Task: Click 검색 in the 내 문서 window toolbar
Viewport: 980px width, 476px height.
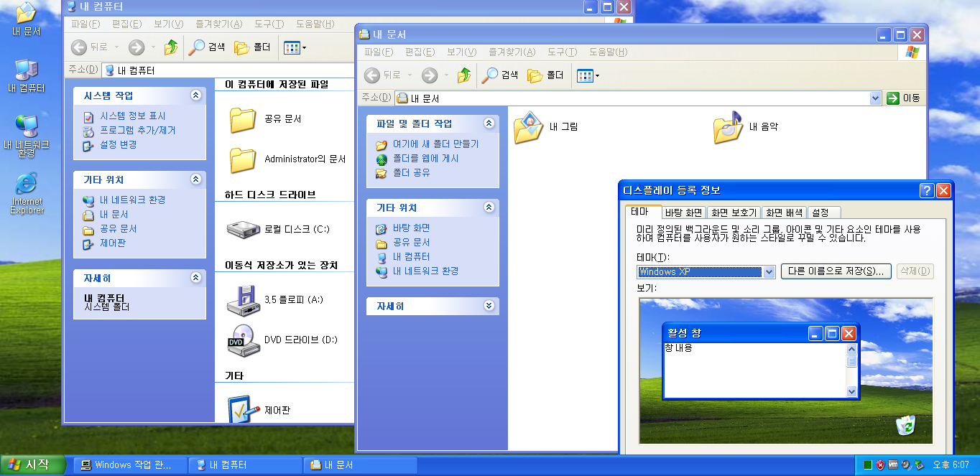Action: click(x=500, y=75)
